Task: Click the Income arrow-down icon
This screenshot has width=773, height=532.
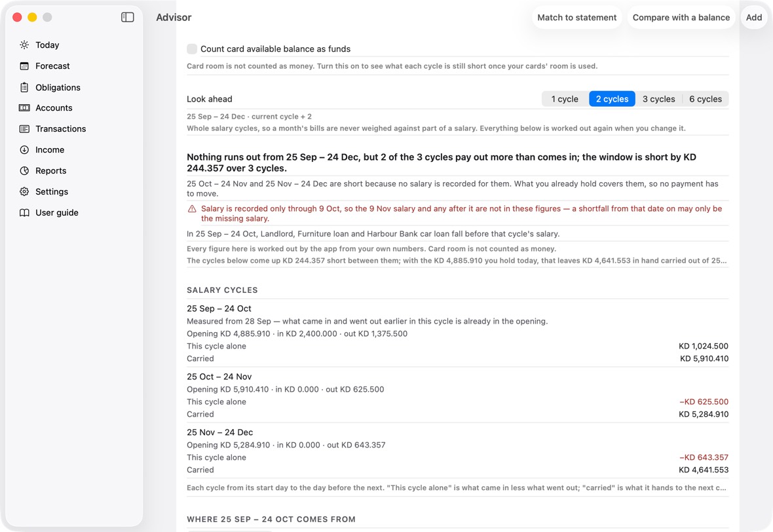Action: point(24,150)
